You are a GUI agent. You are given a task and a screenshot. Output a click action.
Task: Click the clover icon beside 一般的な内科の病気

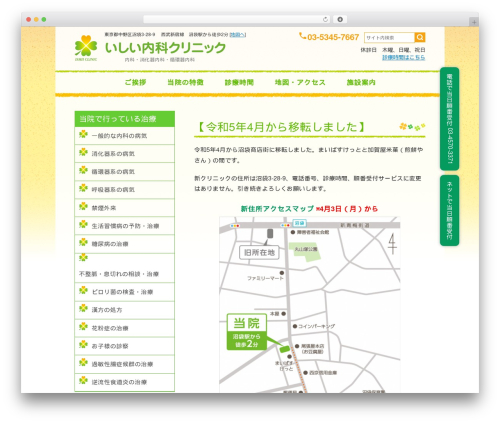(x=83, y=134)
